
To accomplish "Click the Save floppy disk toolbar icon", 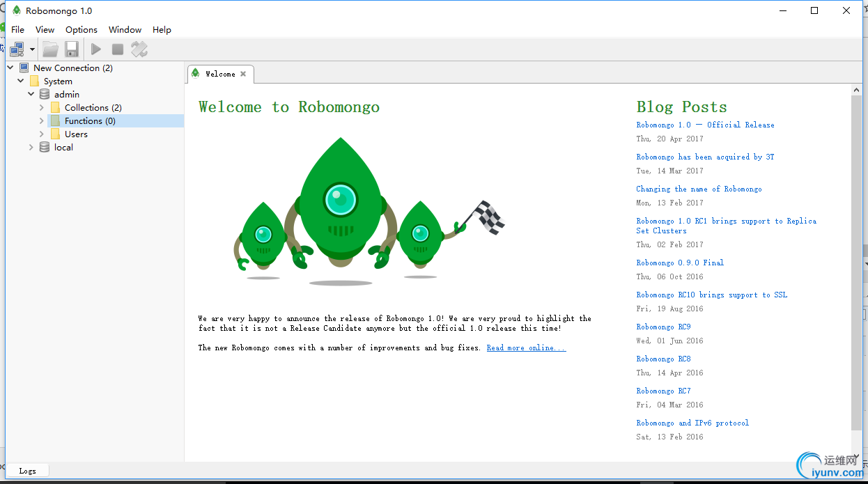I will pyautogui.click(x=72, y=49).
